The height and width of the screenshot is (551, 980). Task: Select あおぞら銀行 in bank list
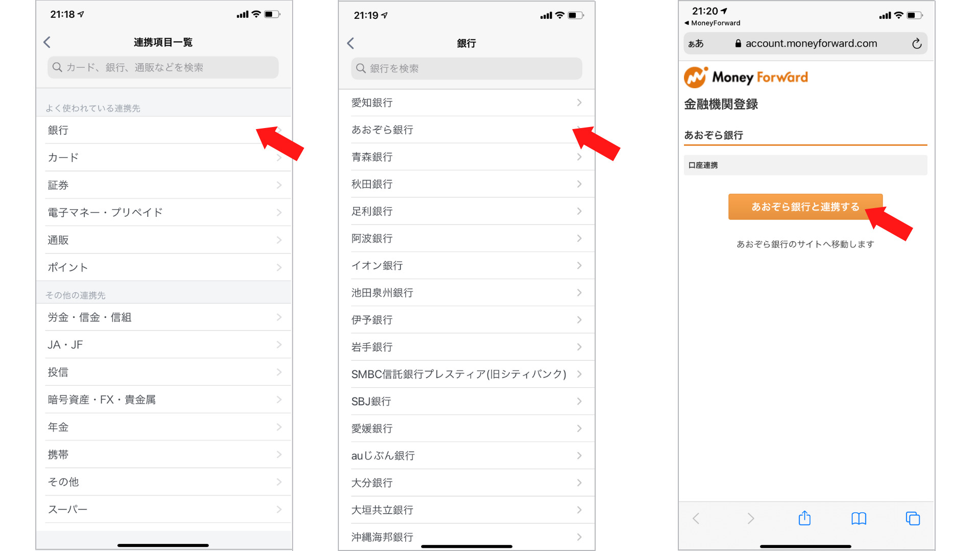point(467,130)
